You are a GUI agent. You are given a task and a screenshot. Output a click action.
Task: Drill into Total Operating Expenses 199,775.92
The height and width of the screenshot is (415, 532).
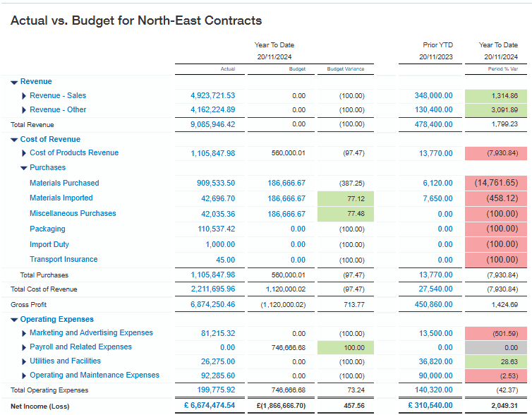216,390
